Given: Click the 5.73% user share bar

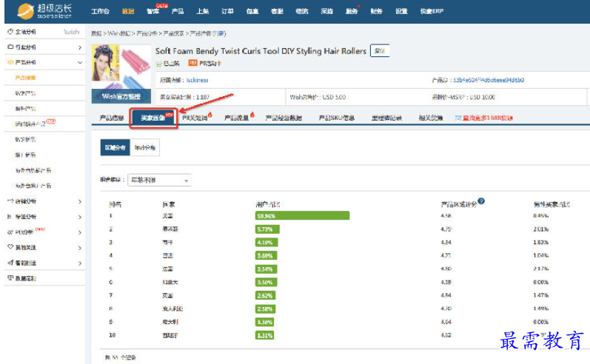Looking at the screenshot, I should tap(267, 229).
